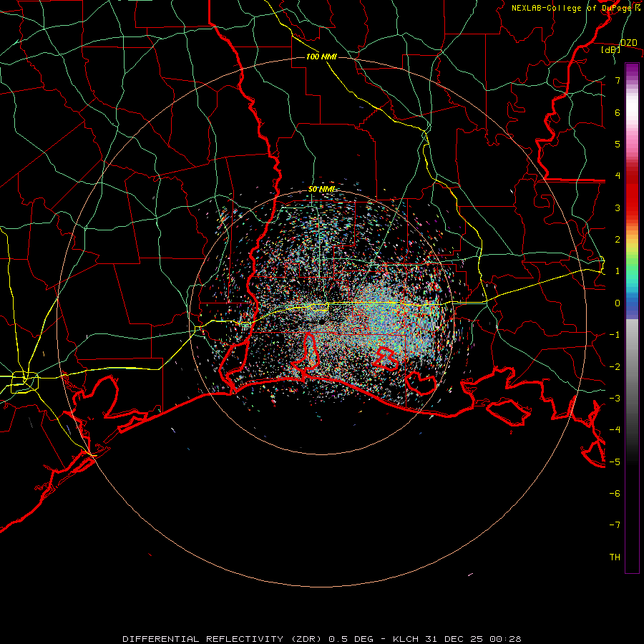Click the 1 value on the ZDR scale
Image resolution: width=644 pixels, height=644 pixels.
pos(618,271)
